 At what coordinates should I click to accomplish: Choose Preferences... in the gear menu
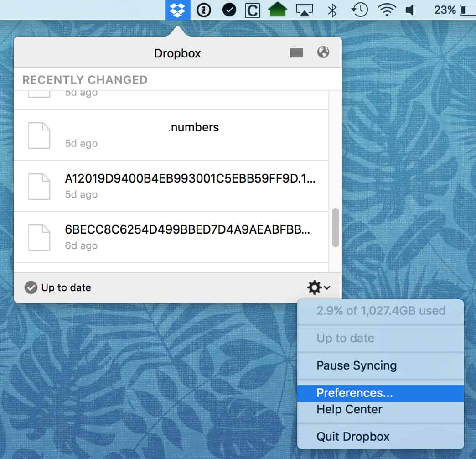tap(381, 393)
